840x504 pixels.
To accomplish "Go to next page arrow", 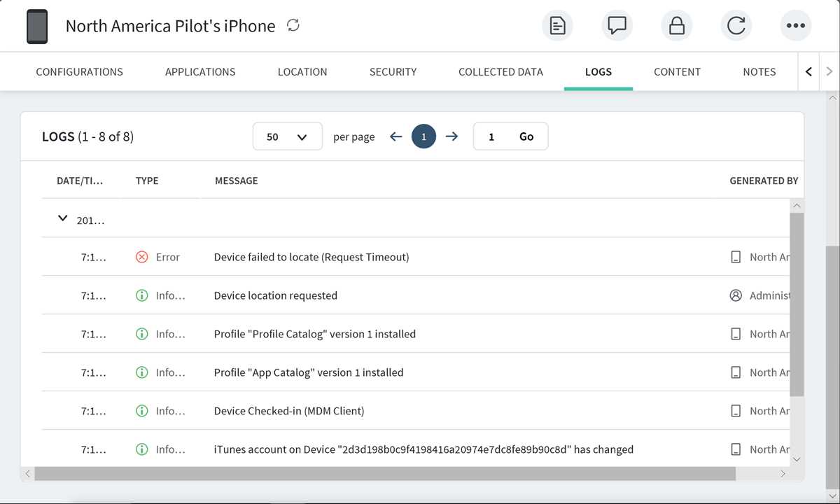I will [451, 136].
